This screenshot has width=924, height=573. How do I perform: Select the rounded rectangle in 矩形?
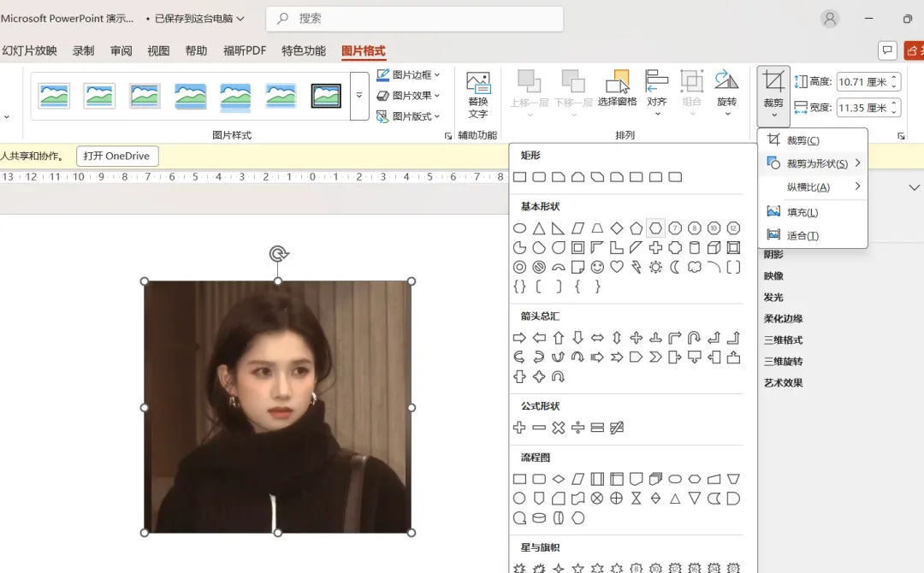(x=539, y=177)
